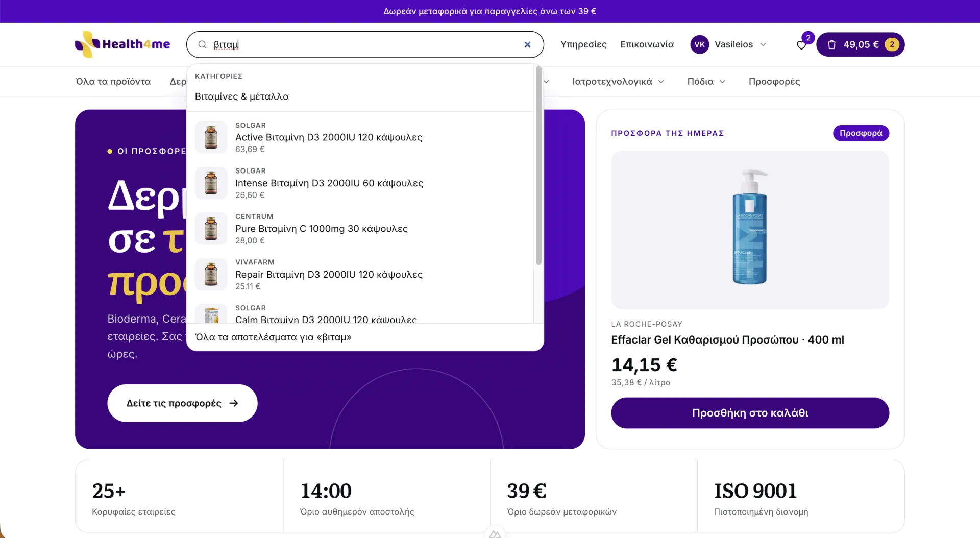The width and height of the screenshot is (980, 538).
Task: Go to the Υπηρεσίες page
Action: click(x=583, y=44)
